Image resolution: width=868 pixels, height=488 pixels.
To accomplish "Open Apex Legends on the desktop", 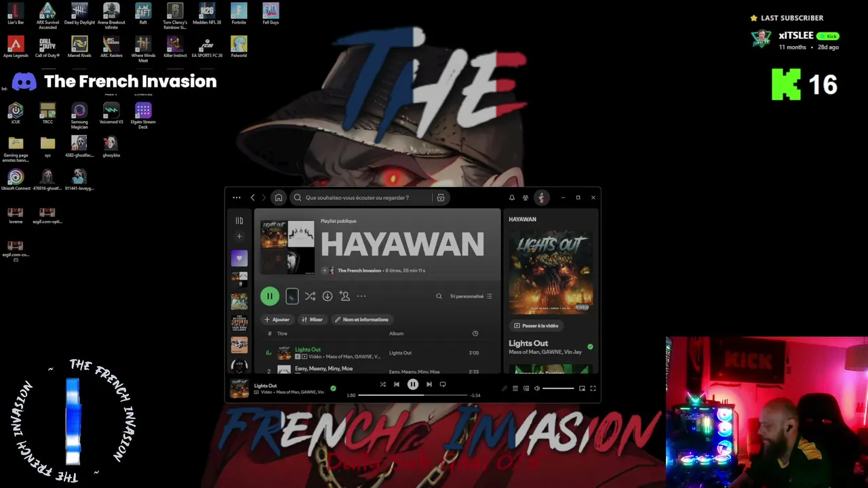I will tap(16, 47).
